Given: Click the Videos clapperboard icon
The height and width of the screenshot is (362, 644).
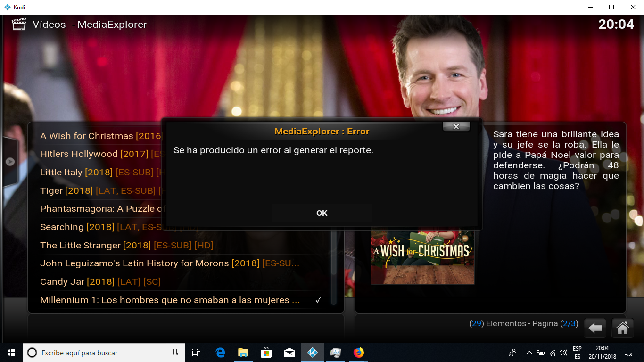Looking at the screenshot, I should [x=19, y=25].
